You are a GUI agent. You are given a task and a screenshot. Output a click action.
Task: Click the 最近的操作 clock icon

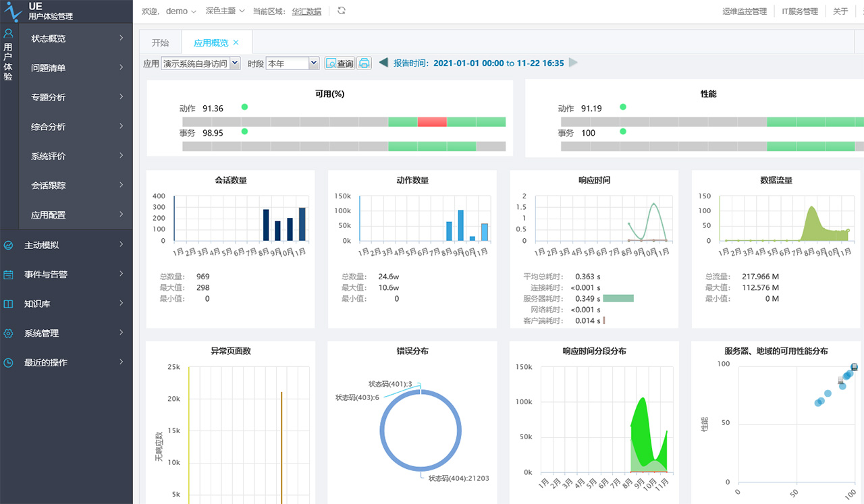click(8, 362)
